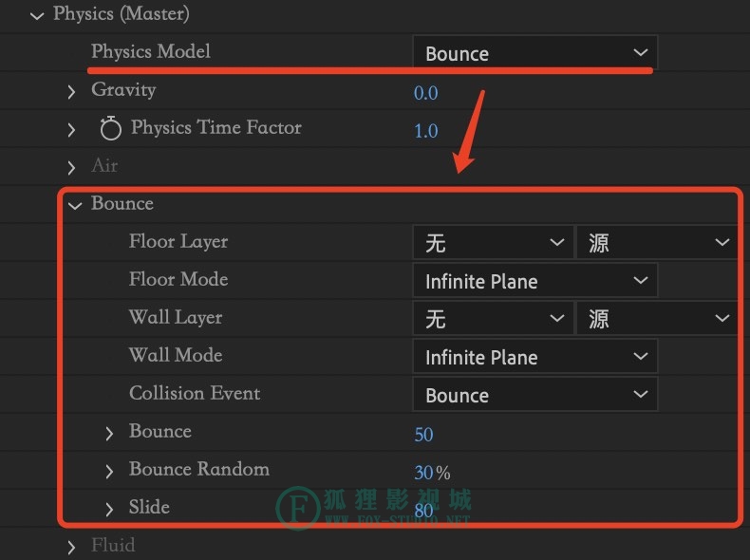
Task: Click the Bounce value 50
Action: (x=423, y=434)
